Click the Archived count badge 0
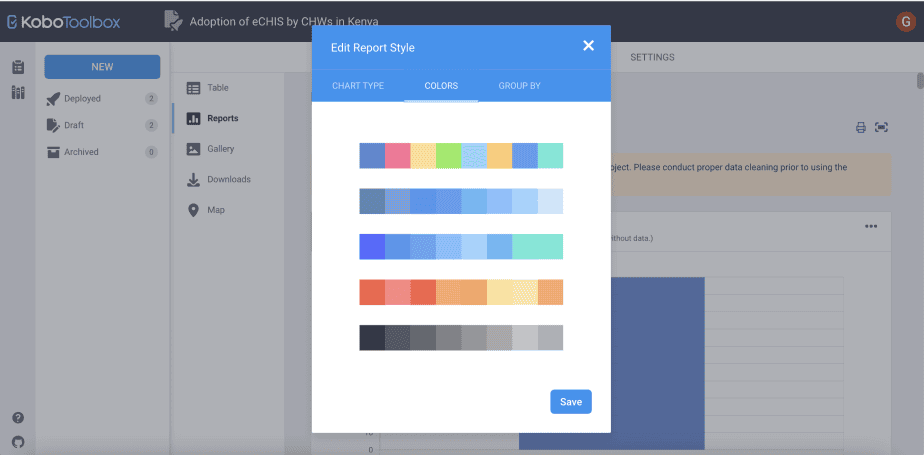 tap(151, 152)
